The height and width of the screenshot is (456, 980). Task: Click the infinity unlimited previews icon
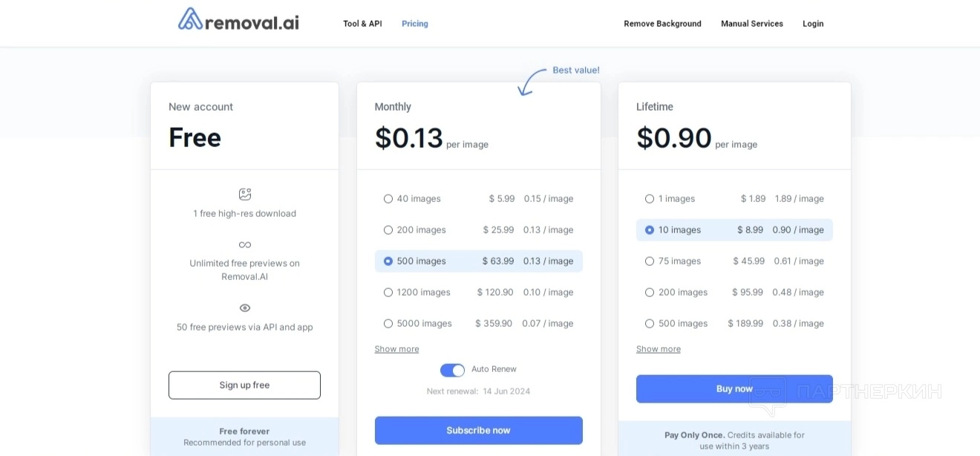click(x=245, y=244)
